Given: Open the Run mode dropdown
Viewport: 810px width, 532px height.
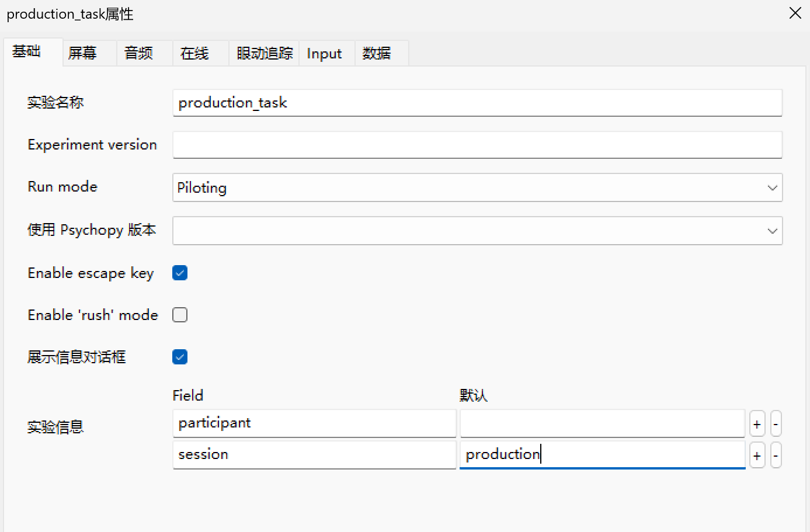Looking at the screenshot, I should pos(477,187).
